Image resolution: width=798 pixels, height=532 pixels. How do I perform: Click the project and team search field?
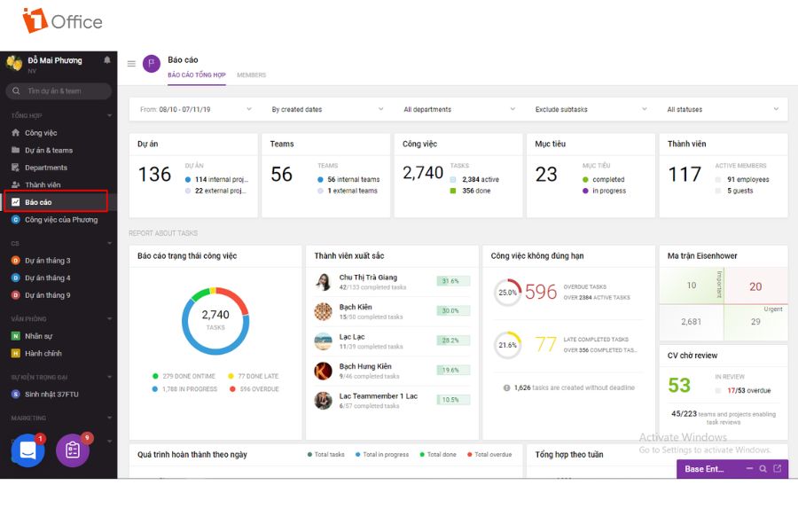59,91
